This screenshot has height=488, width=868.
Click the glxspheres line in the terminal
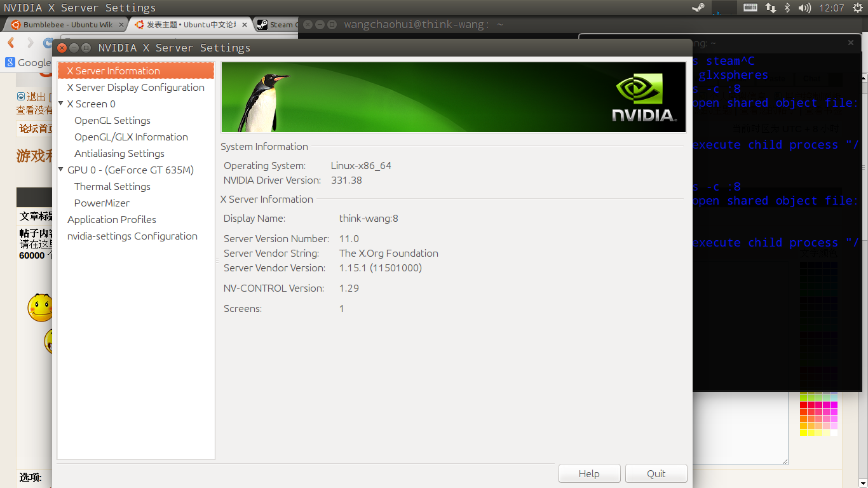[733, 75]
